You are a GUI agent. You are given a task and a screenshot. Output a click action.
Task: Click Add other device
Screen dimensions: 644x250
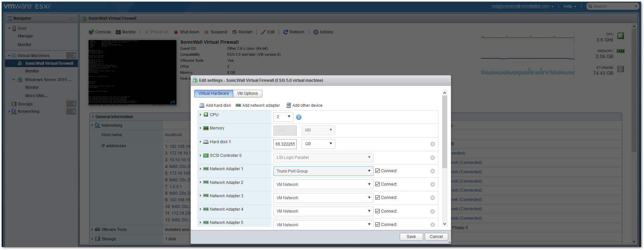(x=304, y=105)
